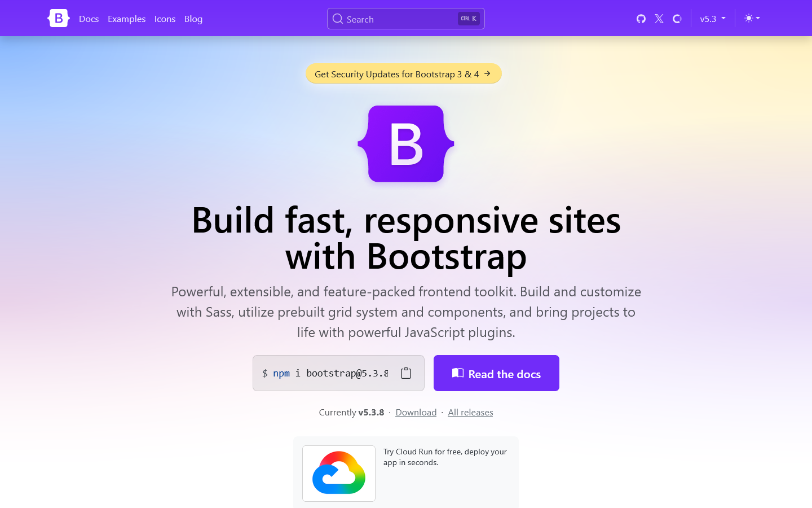The height and width of the screenshot is (508, 812).
Task: Click 'Currently v5.3.8' text
Action: pyautogui.click(x=351, y=413)
